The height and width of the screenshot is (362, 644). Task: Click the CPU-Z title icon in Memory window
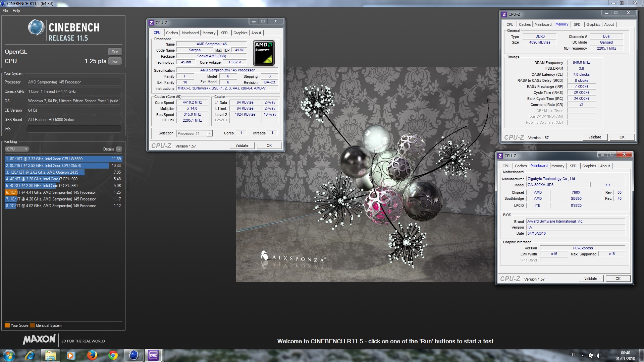click(x=504, y=14)
